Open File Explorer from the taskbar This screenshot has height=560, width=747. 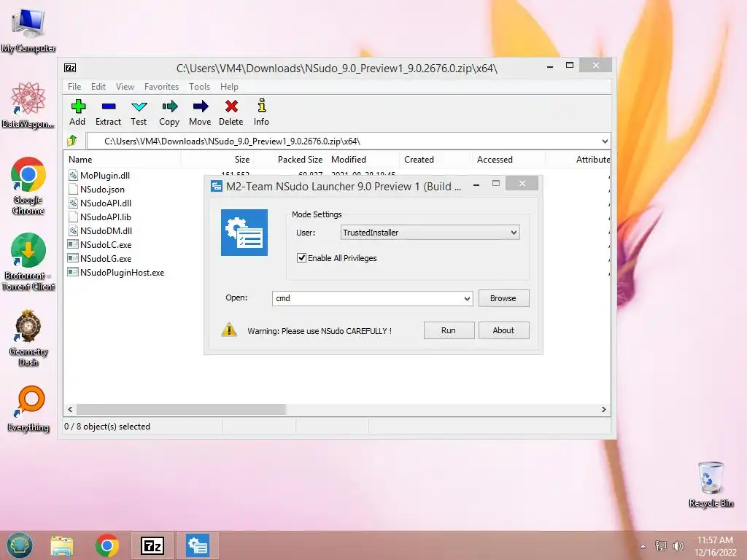coord(62,545)
